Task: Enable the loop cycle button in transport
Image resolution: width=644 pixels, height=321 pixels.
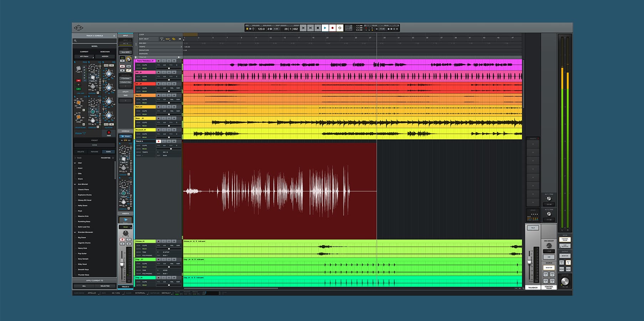Action: point(340,28)
